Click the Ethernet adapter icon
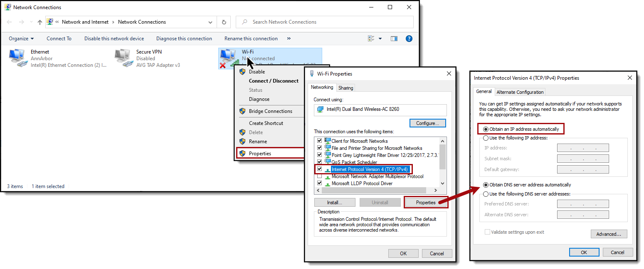 coord(17,58)
